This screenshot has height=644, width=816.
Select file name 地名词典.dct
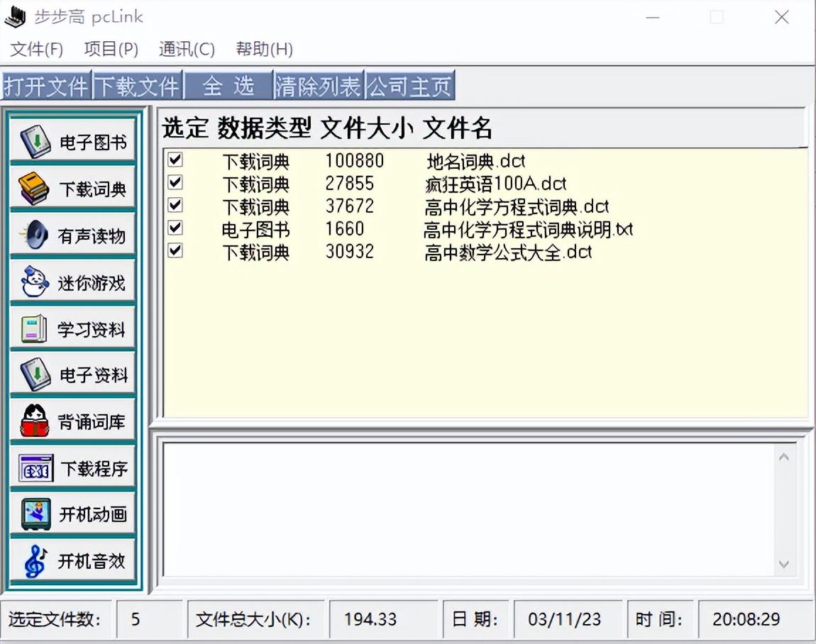tap(475, 161)
